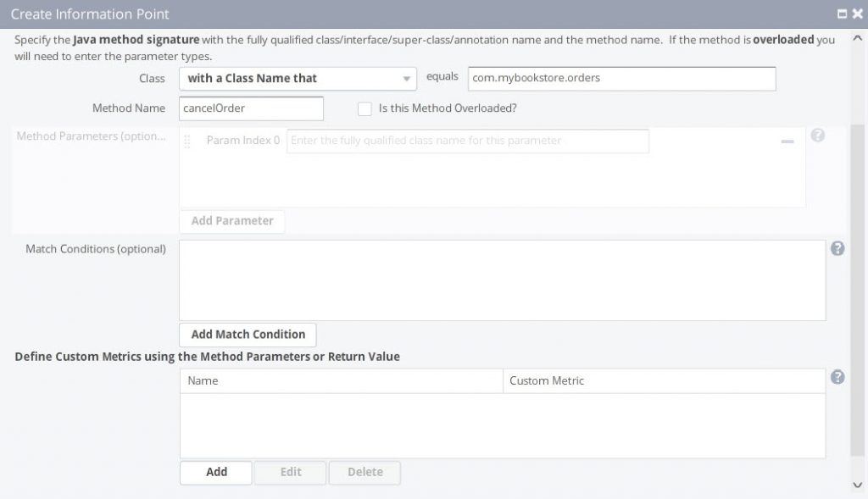
Task: Click the Delete button for custom metrics
Action: point(364,472)
